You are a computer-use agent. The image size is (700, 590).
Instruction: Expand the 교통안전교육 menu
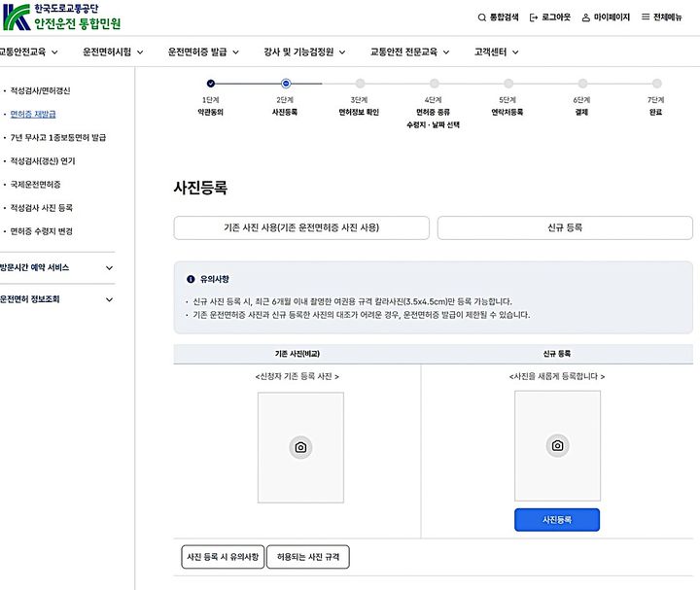click(x=28, y=52)
